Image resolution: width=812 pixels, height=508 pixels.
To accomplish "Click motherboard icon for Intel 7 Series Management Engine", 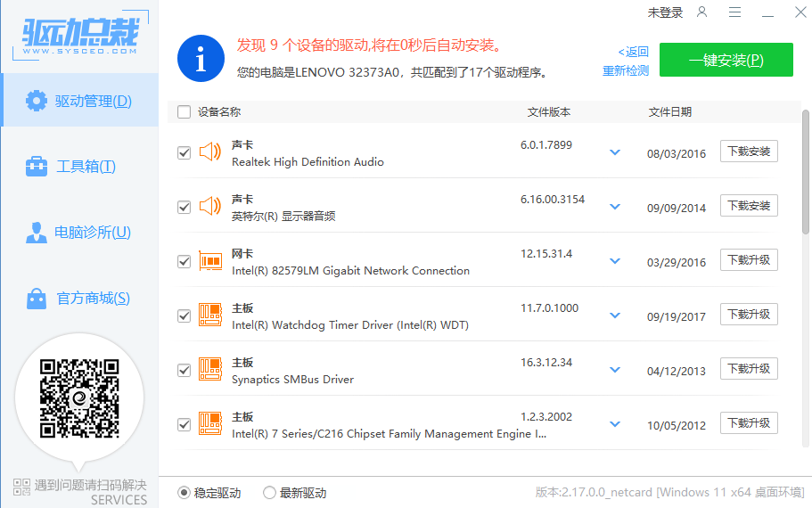I will coord(210,423).
